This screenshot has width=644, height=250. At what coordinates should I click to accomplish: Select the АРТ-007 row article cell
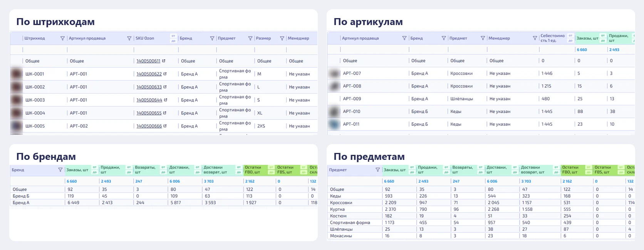[352, 73]
